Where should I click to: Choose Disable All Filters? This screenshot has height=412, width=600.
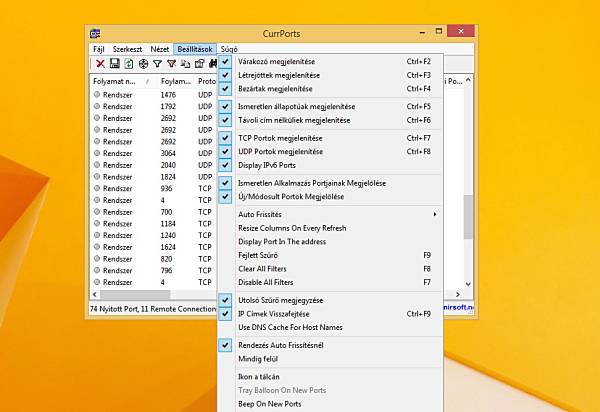coord(330,282)
